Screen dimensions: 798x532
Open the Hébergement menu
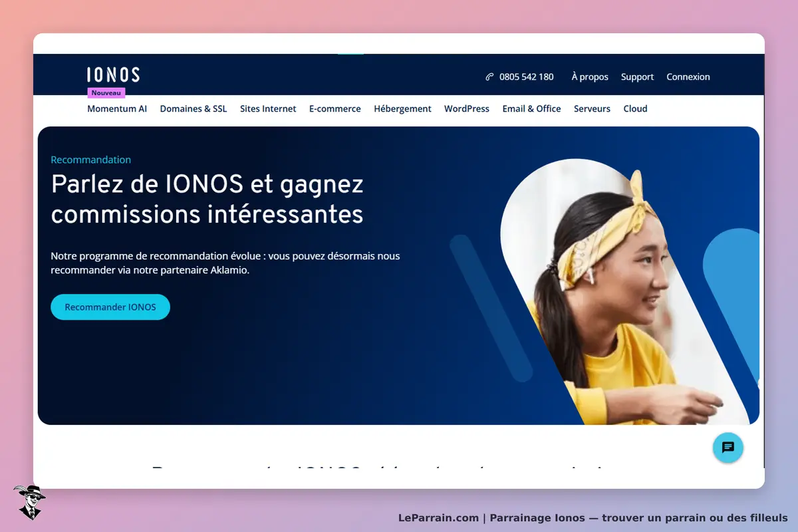pos(402,108)
